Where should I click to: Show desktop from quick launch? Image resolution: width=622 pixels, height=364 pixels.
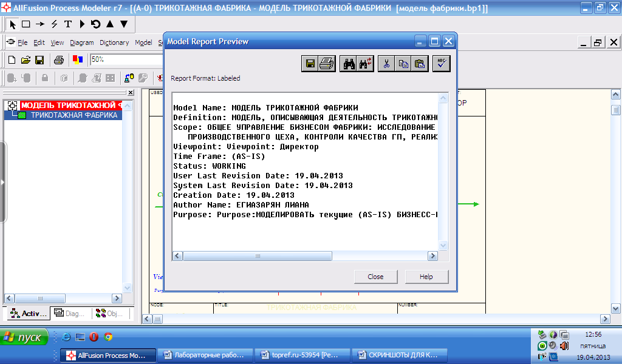[x=80, y=337]
